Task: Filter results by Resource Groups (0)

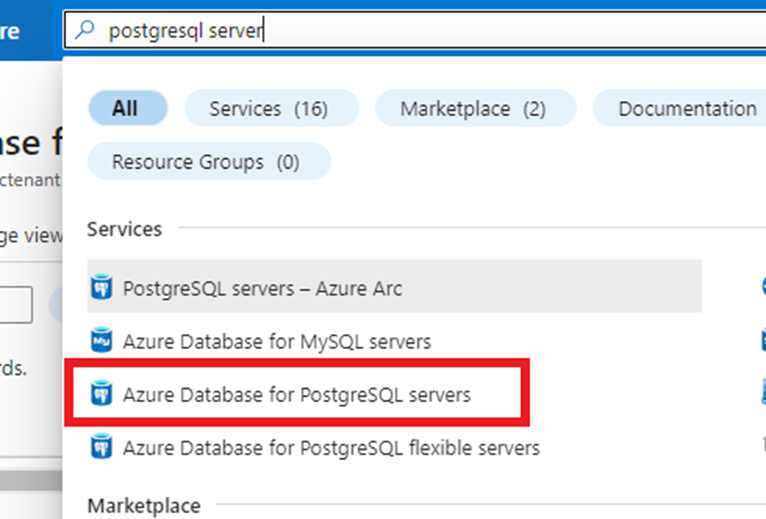Action: (x=209, y=161)
